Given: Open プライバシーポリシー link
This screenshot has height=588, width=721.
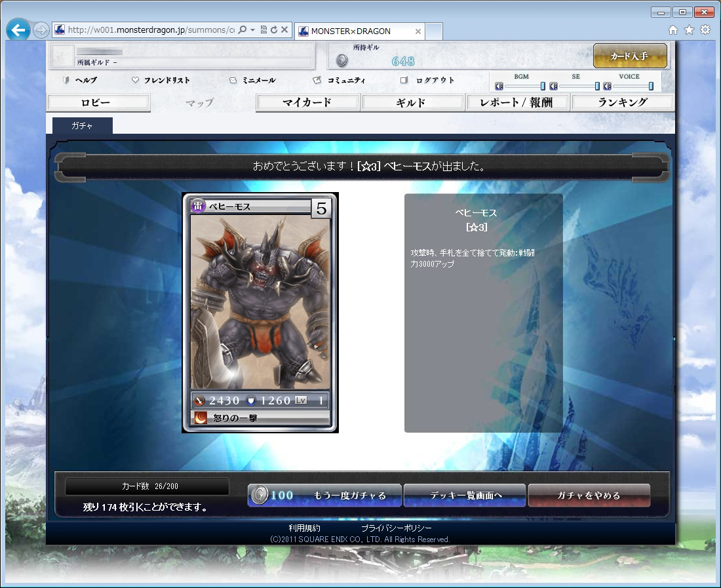Looking at the screenshot, I should [397, 528].
